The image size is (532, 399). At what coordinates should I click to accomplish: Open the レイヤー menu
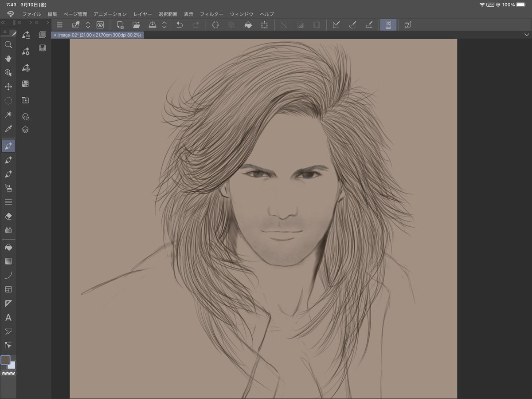pos(143,14)
